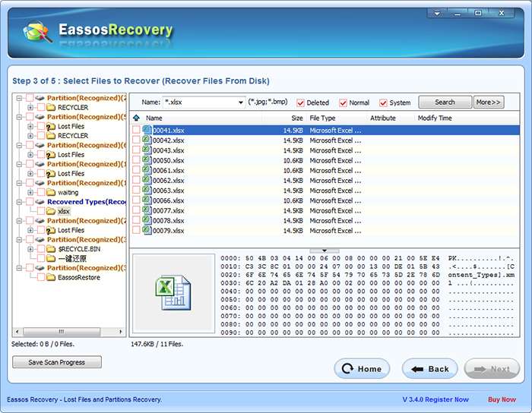Click the Excel icon of 00050.xlsx
Image resolution: width=532 pixels, height=413 pixels.
click(147, 160)
